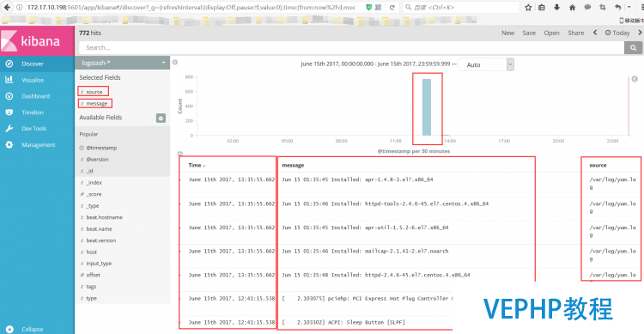The image size is (644, 334).
Task: Click Share in top menu
Action: (576, 33)
